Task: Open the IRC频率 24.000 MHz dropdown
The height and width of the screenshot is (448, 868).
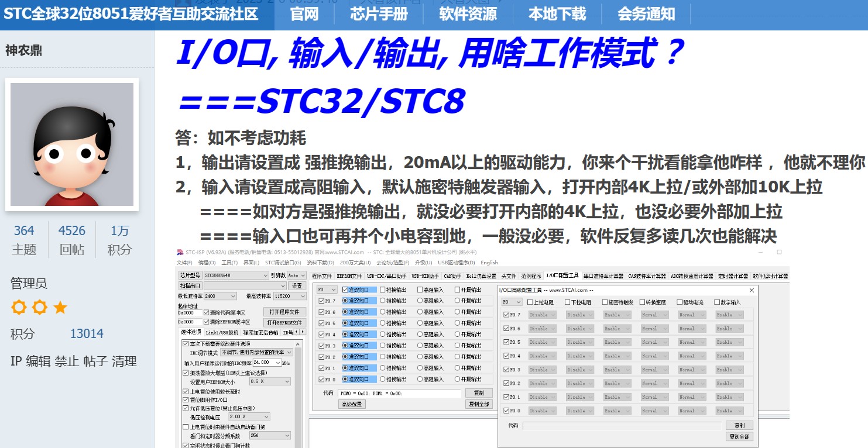Action: [x=266, y=363]
